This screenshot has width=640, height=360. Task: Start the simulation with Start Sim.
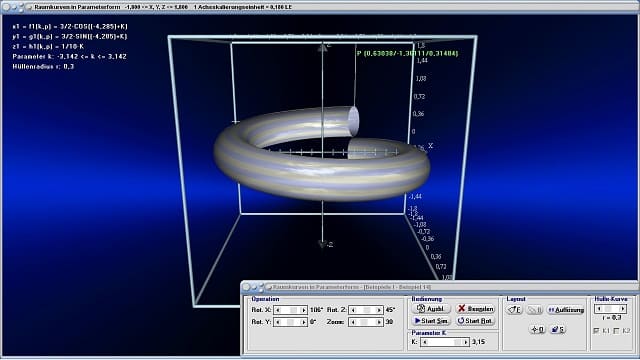click(431, 321)
